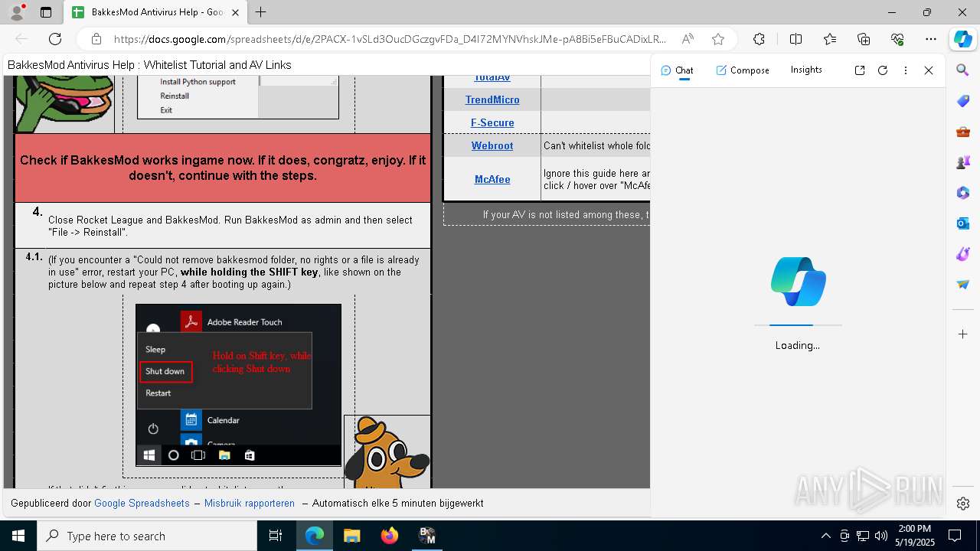Add a sidebar app with plus icon
Viewport: 980px width, 551px height.
pos(963,334)
